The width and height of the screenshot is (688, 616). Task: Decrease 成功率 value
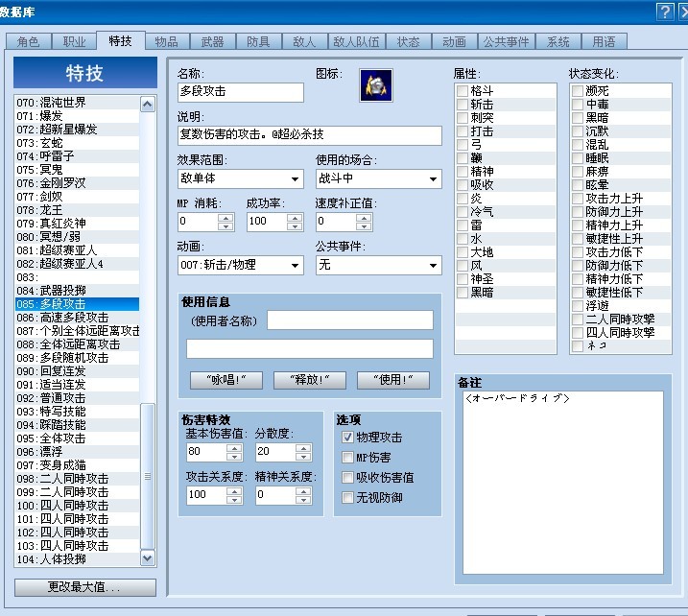(x=295, y=226)
